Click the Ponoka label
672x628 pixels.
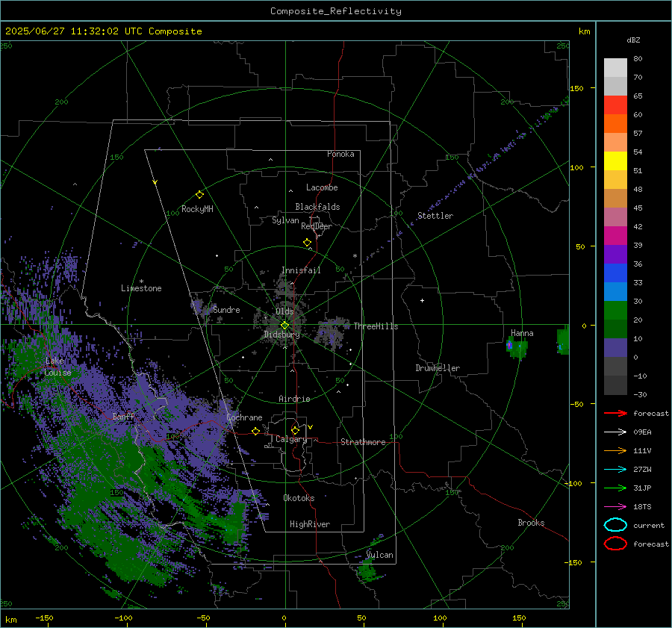pyautogui.click(x=340, y=154)
